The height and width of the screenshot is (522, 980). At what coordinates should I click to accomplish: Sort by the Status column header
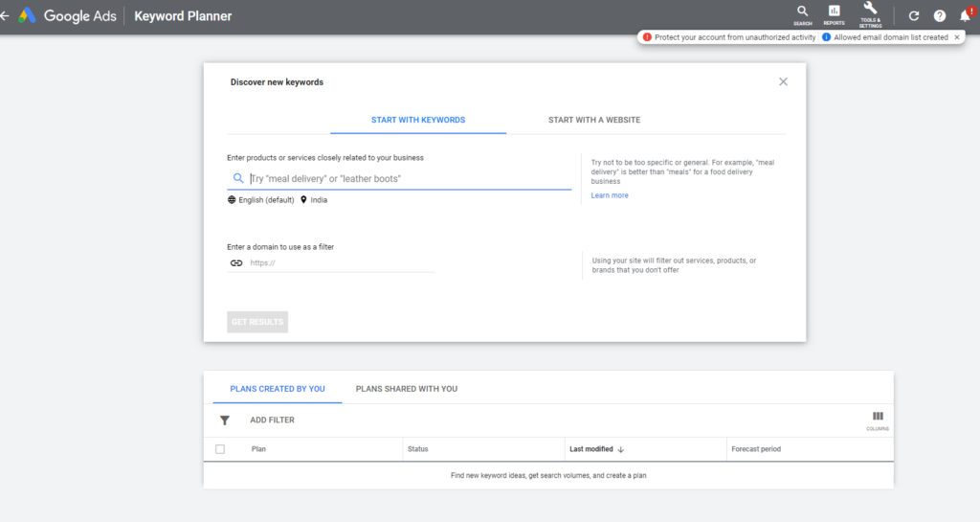pyautogui.click(x=417, y=449)
